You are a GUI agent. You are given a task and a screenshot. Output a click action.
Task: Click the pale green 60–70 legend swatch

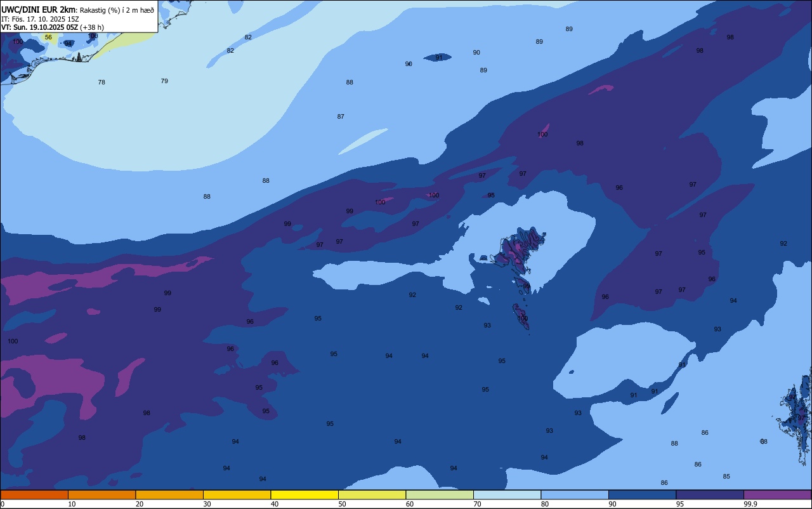pos(440,494)
